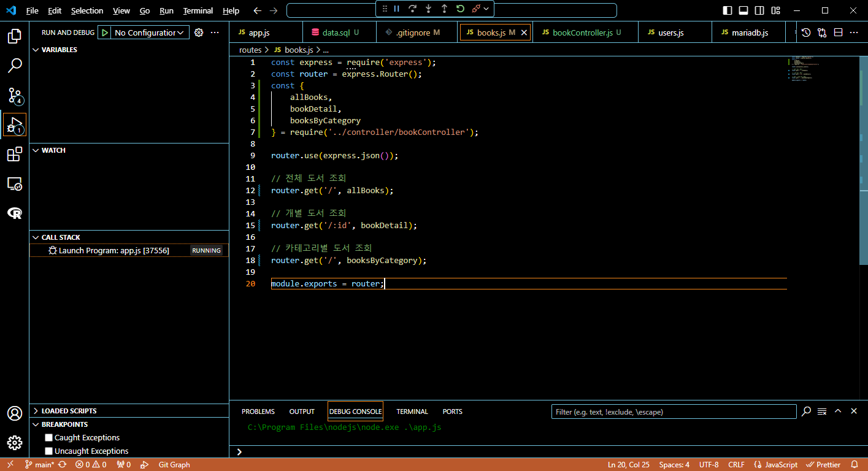This screenshot has width=868, height=471.
Task: Start debugging with the green play button
Action: pyautogui.click(x=105, y=33)
